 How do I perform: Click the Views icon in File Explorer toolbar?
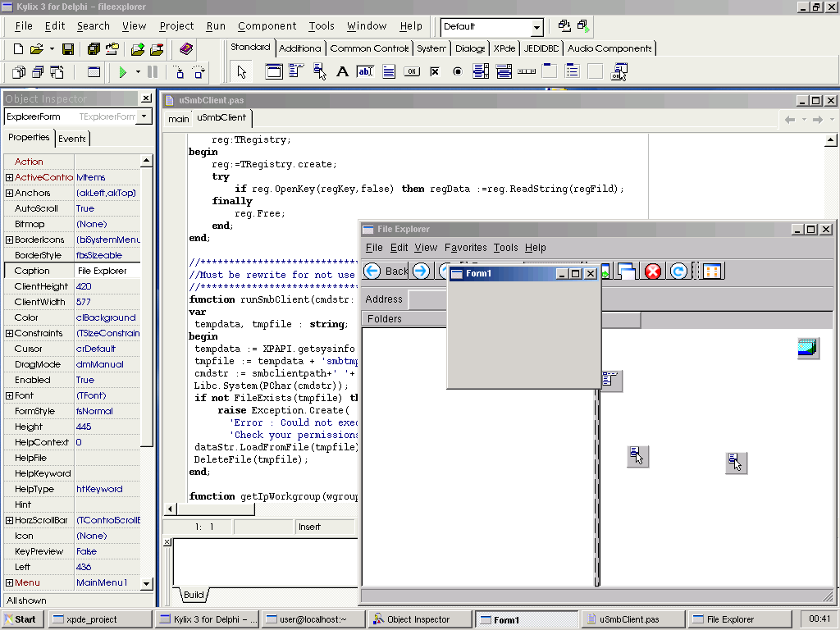pos(712,272)
